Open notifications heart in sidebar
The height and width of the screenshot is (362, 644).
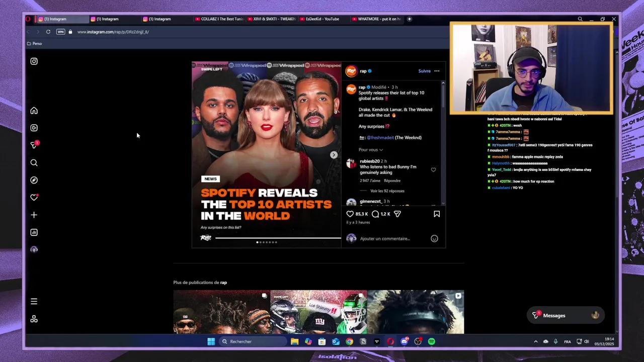pos(34,198)
